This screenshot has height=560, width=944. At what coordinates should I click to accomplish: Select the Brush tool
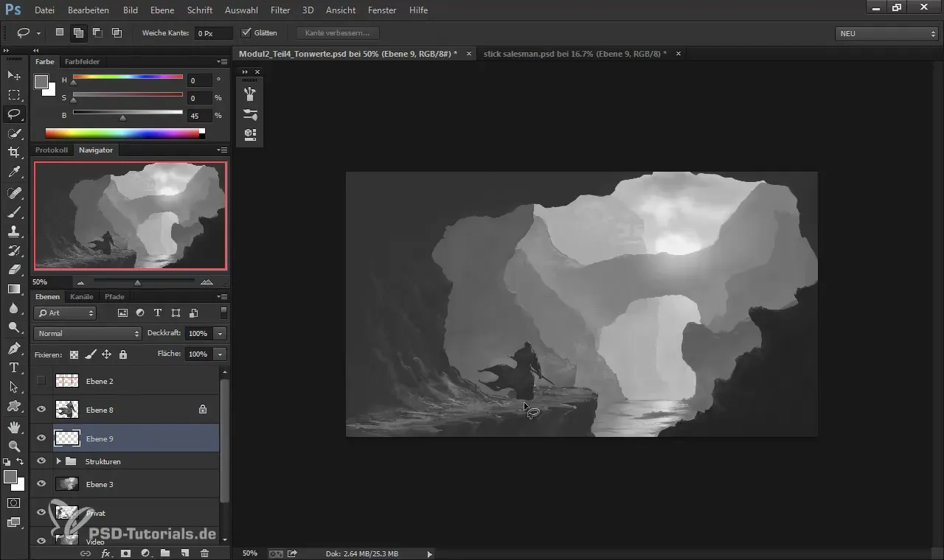tap(13, 211)
